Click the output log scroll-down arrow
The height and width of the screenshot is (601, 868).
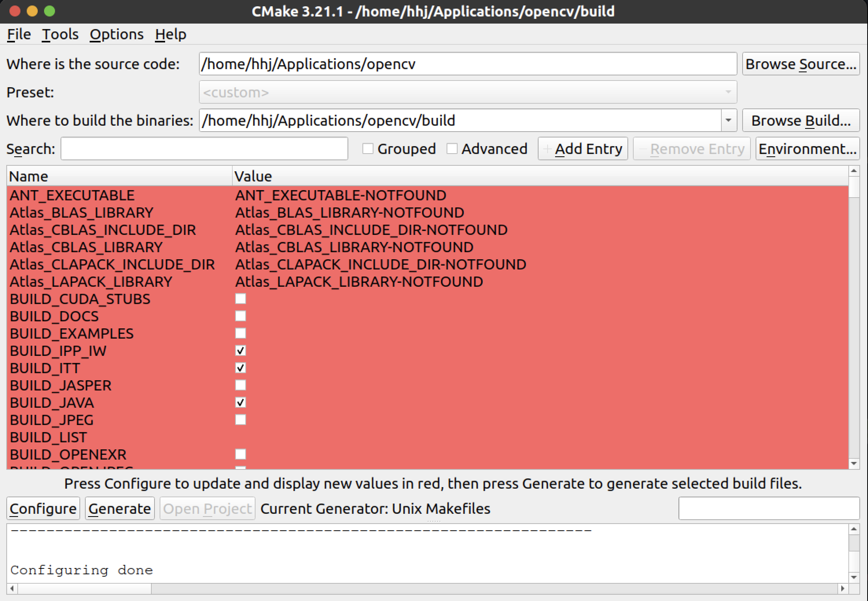click(x=853, y=577)
